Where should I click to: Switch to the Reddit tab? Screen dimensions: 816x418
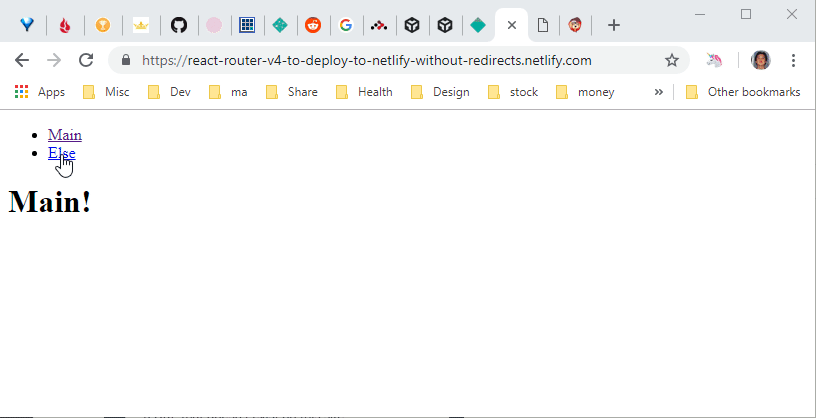coord(313,25)
